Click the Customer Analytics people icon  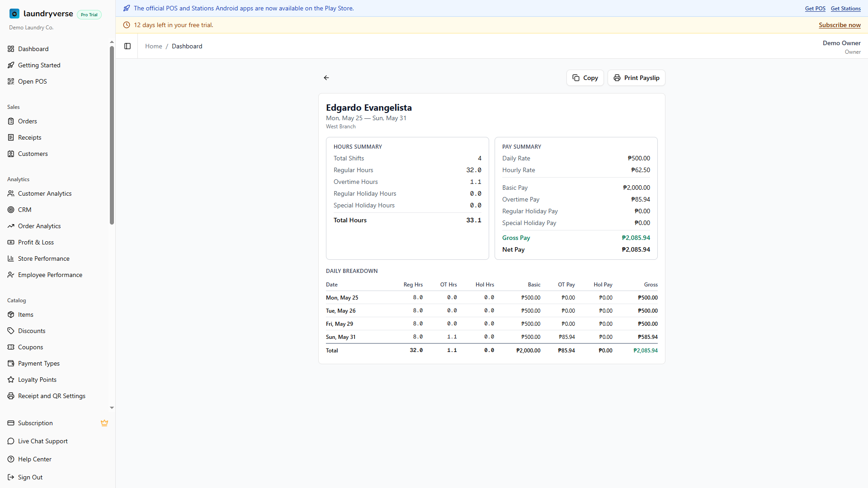(11, 193)
